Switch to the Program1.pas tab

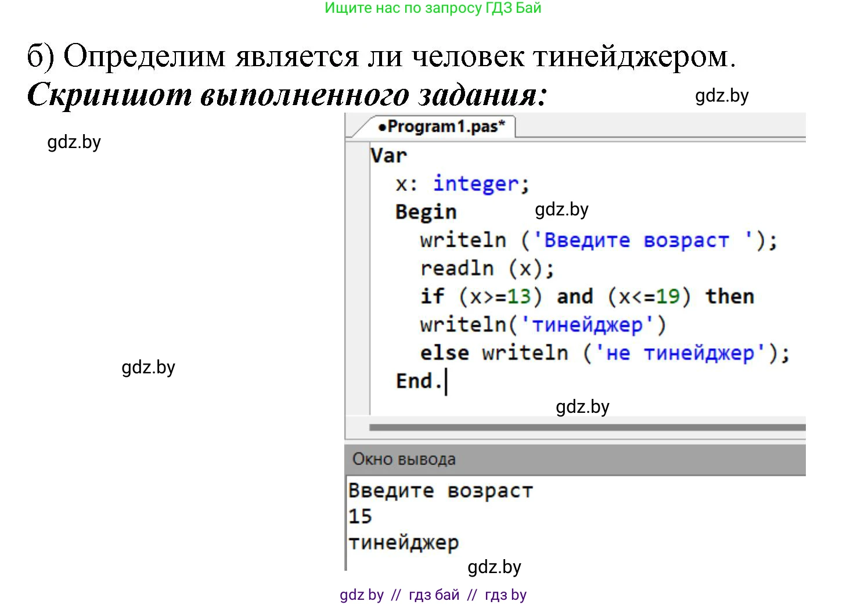pyautogui.click(x=440, y=127)
